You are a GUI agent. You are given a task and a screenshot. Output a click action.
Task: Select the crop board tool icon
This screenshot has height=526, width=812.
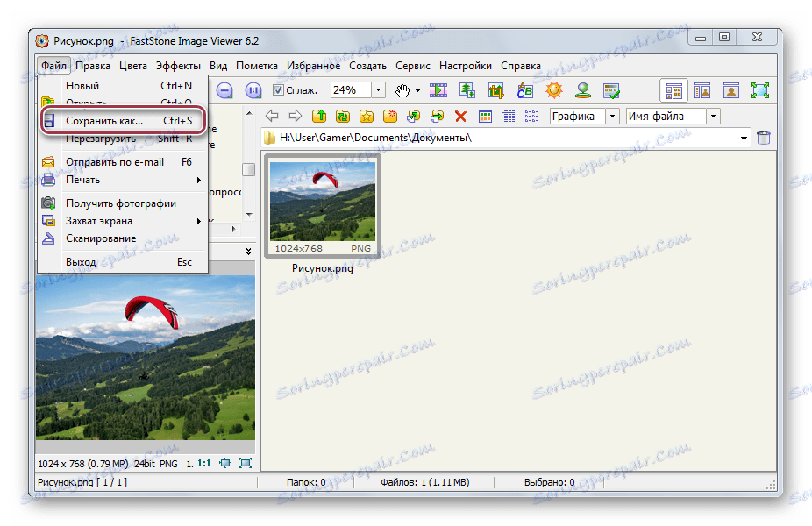tap(495, 90)
